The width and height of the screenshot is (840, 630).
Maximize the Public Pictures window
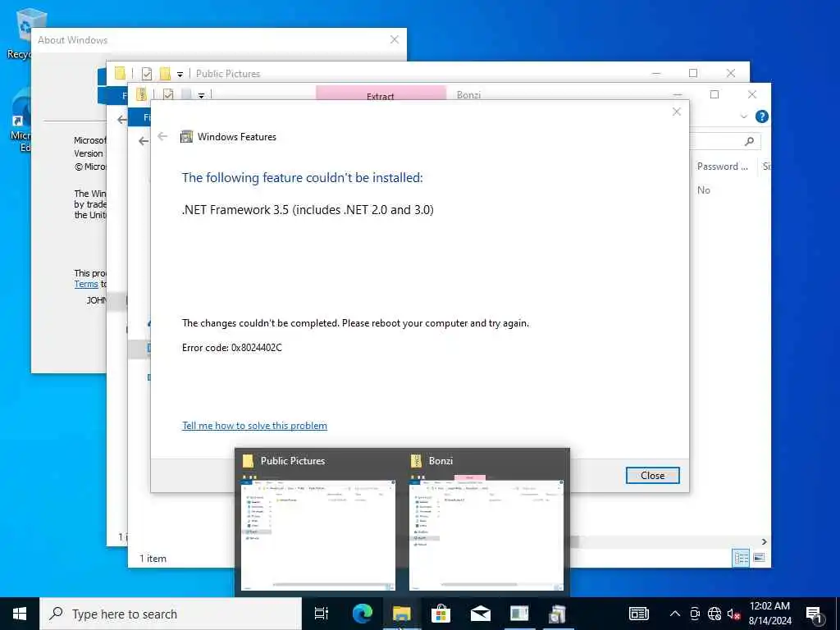tap(692, 73)
